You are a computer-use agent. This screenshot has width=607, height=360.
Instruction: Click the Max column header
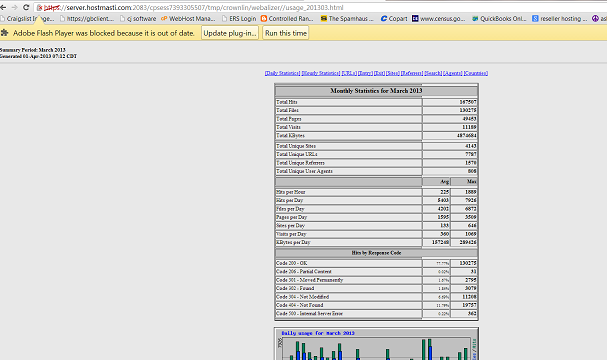tap(472, 182)
